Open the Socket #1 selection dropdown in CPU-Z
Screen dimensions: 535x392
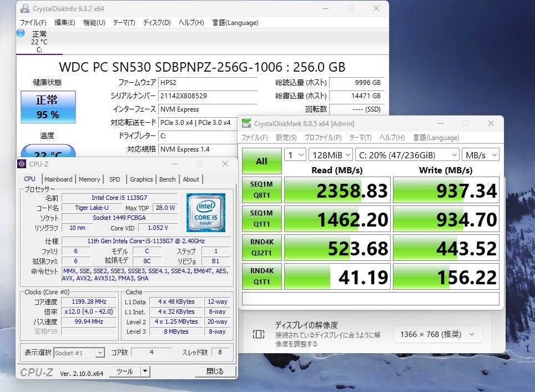[79, 353]
